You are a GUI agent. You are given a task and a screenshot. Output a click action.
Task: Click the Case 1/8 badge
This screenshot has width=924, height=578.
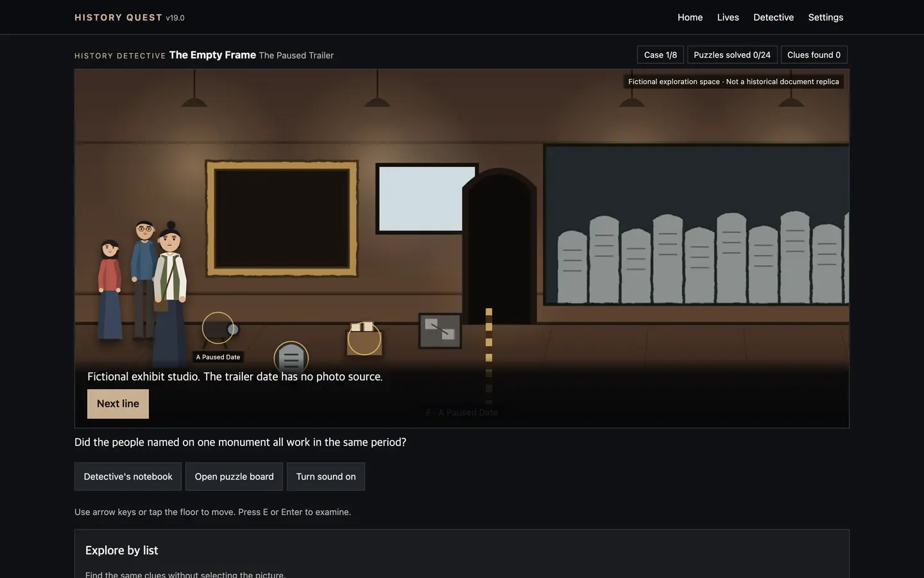[x=660, y=55]
